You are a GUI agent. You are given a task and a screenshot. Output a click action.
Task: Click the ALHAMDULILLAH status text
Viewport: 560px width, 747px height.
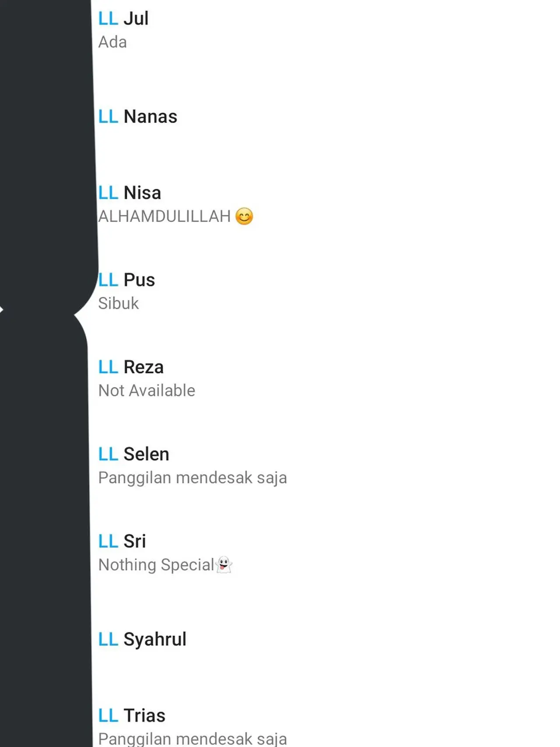[x=164, y=216]
